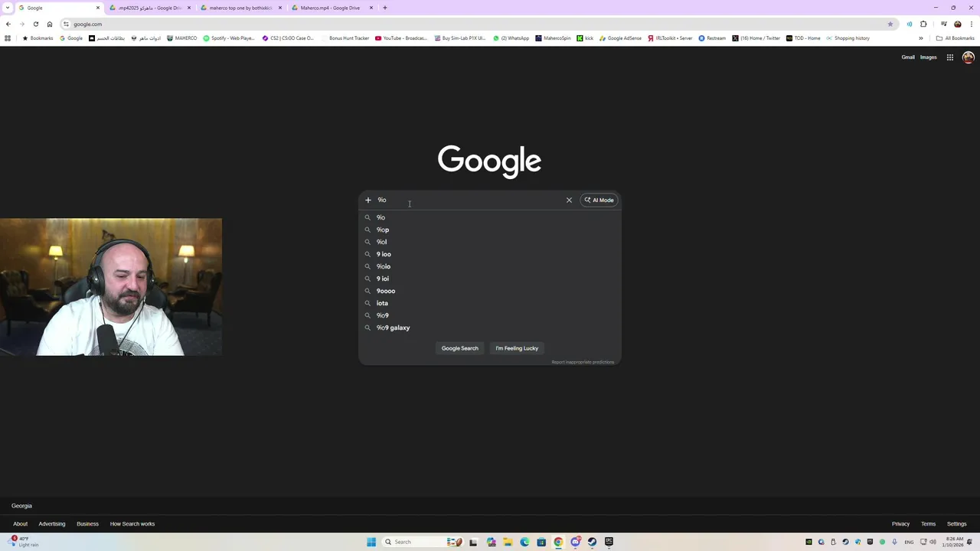
Task: Open Chrome profile avatar in toolbar
Action: click(x=957, y=24)
